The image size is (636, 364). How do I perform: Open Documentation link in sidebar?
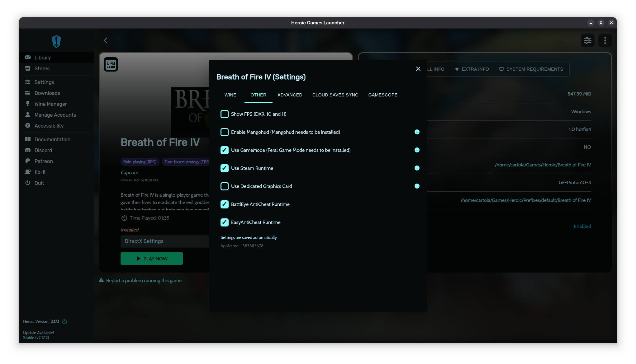(56, 139)
